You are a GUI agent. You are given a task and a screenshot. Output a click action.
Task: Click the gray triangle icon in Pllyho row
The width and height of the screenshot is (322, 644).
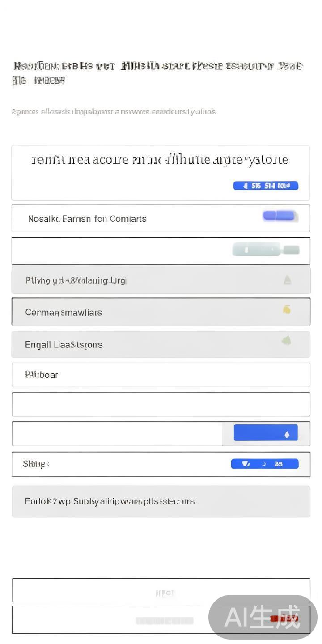(x=288, y=280)
